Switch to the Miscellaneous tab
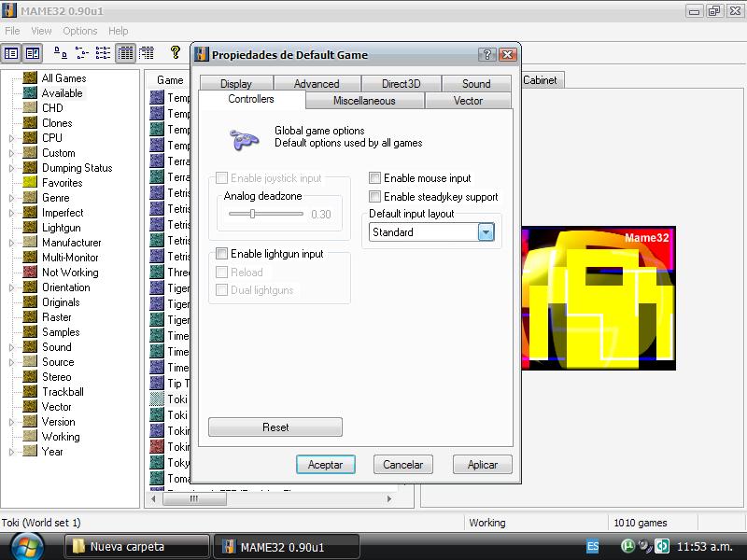 (364, 101)
